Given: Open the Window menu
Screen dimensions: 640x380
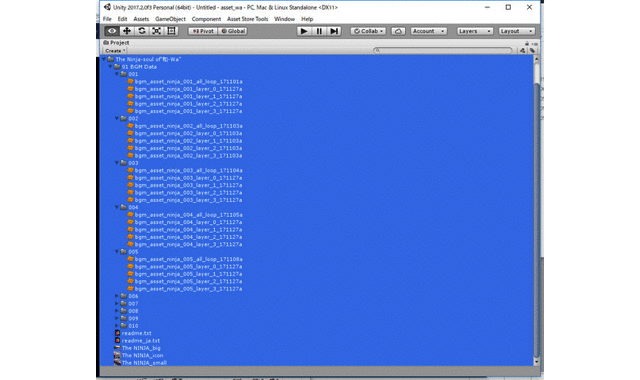Looking at the screenshot, I should coord(284,19).
